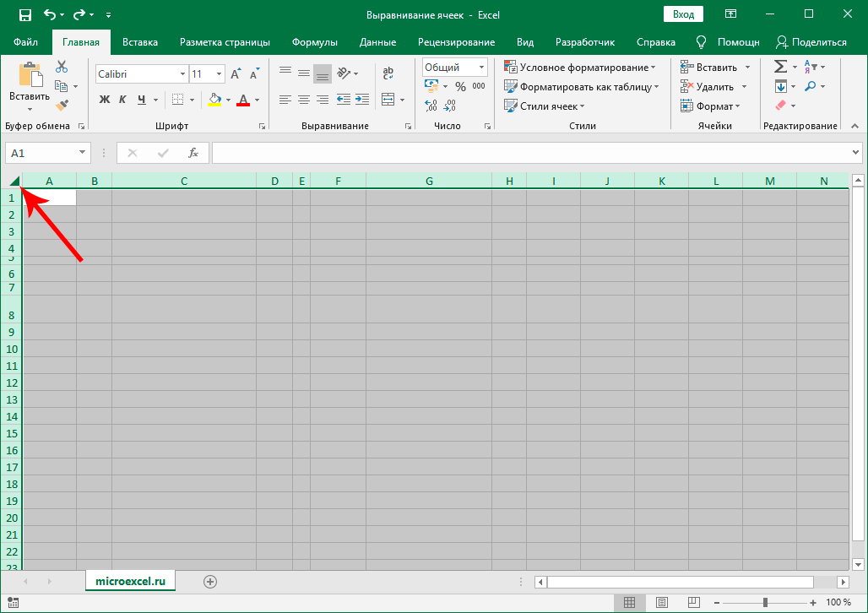868x613 pixels.
Task: Click the Select All corner triangle
Action: [14, 181]
